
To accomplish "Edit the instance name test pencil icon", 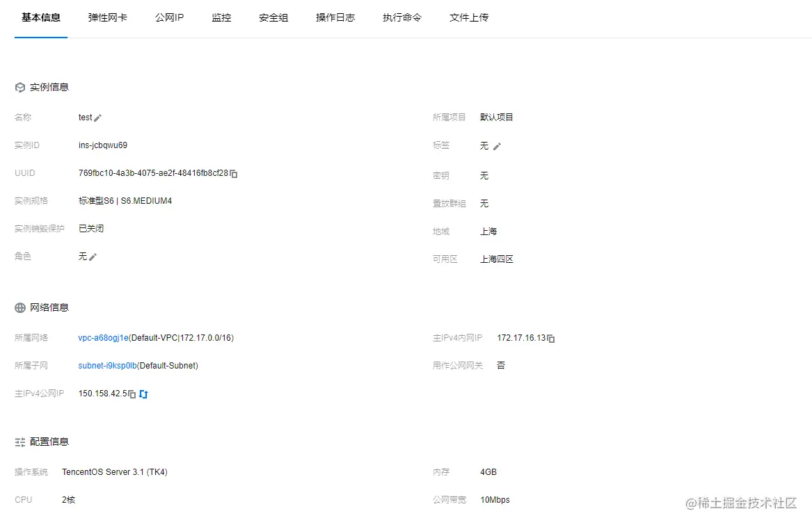I will click(x=97, y=118).
